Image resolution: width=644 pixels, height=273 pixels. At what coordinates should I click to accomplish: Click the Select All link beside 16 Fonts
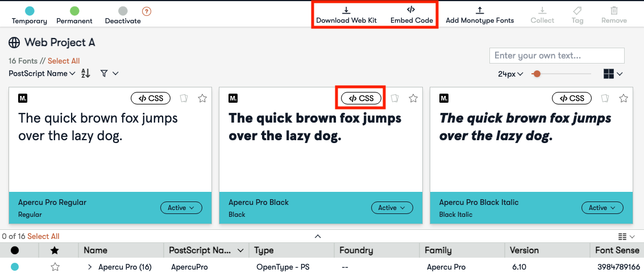coord(64,61)
